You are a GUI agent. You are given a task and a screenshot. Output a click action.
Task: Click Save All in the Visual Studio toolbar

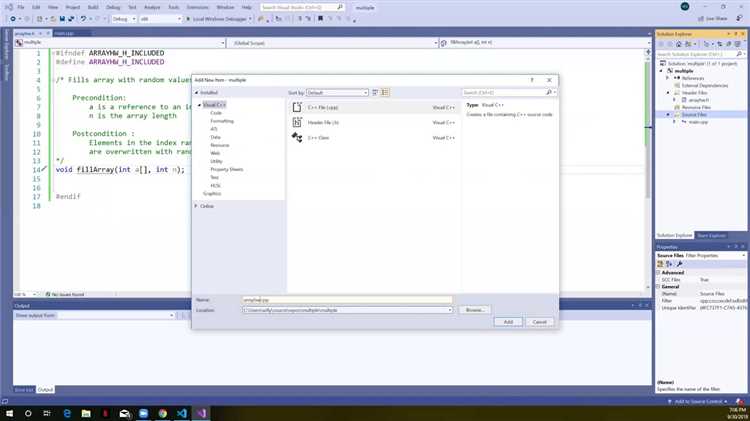(x=71, y=19)
